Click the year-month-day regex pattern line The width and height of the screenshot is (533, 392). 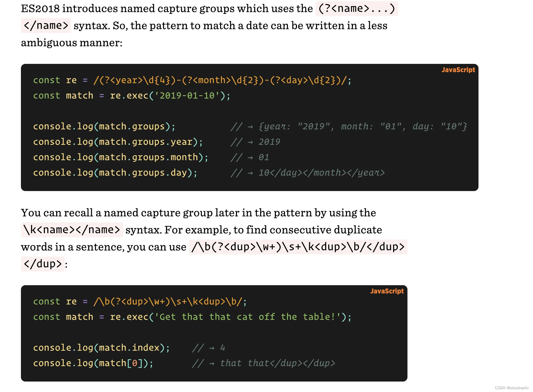192,80
